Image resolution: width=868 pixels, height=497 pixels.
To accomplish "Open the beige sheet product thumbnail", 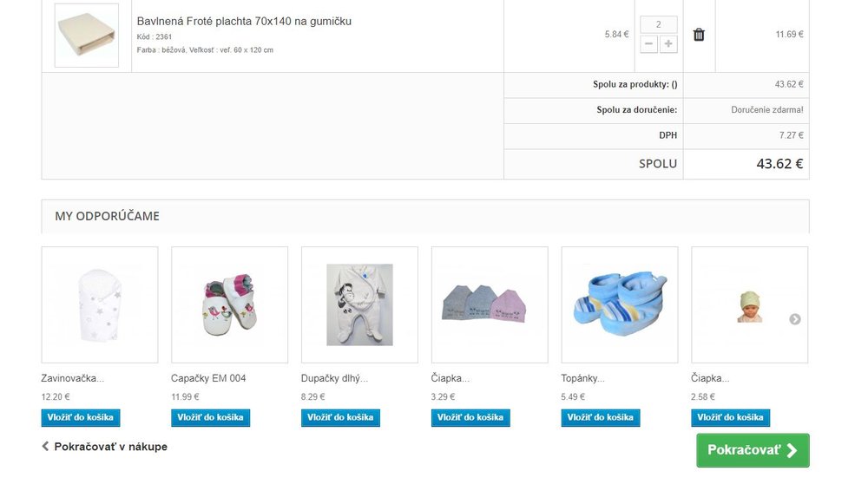I will click(x=86, y=36).
